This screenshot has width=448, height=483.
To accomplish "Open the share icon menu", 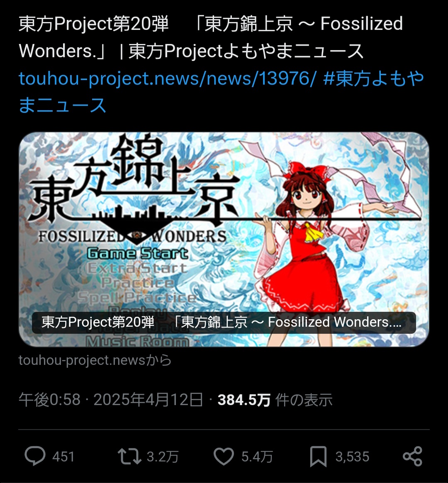I will [413, 456].
